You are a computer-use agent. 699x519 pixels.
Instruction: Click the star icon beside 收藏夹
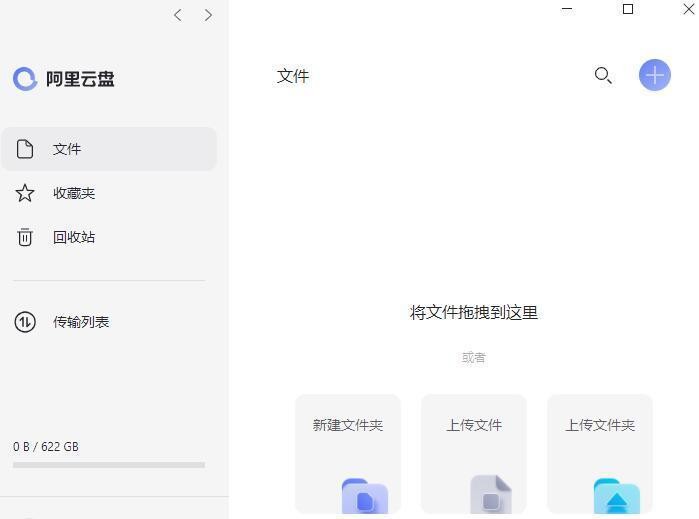tap(25, 193)
